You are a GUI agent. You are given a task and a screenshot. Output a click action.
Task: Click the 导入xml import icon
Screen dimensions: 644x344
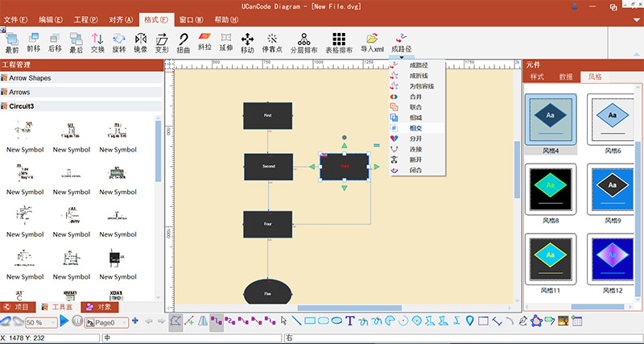372,39
